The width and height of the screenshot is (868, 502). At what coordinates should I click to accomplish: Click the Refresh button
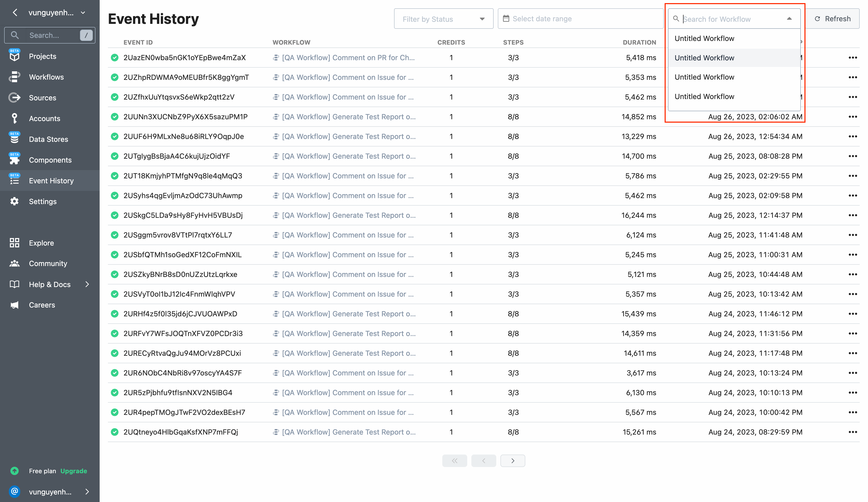pyautogui.click(x=833, y=19)
